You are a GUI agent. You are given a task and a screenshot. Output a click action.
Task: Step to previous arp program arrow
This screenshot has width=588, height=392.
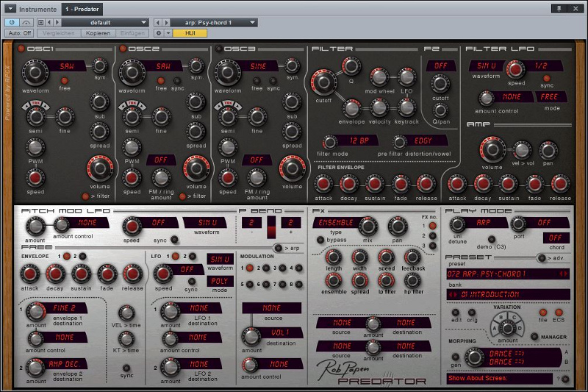[158, 23]
